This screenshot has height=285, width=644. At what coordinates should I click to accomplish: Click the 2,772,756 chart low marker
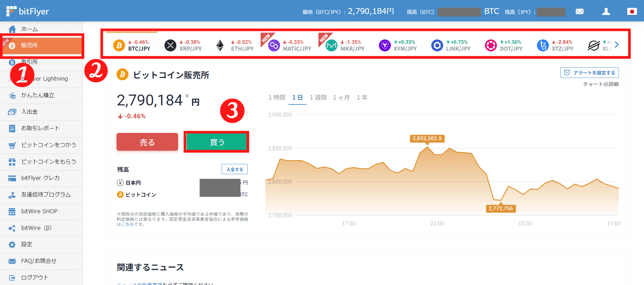point(501,208)
